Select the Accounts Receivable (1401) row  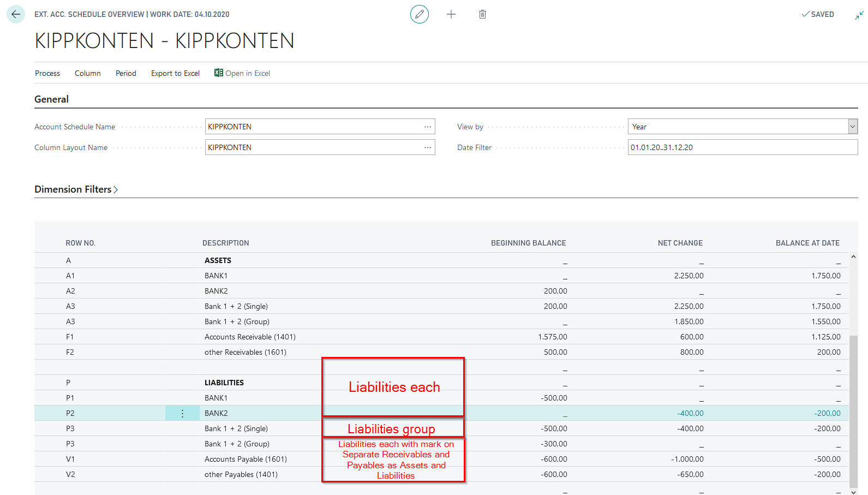250,337
